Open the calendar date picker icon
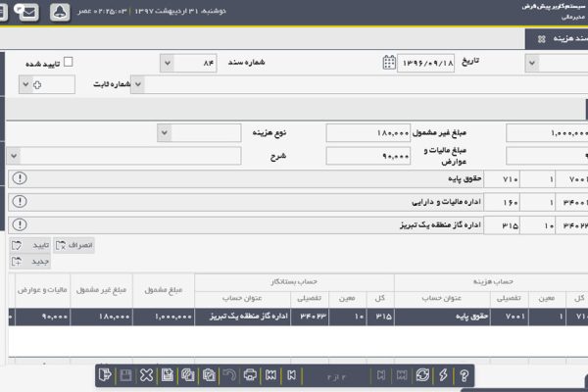Image resolution: width=588 pixels, height=392 pixels. [389, 64]
